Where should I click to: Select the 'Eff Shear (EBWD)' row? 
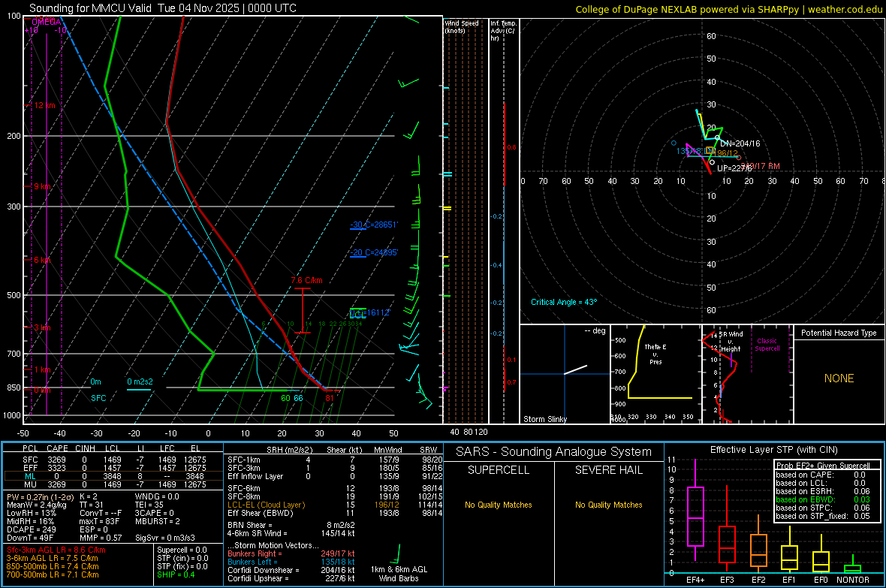[335, 514]
